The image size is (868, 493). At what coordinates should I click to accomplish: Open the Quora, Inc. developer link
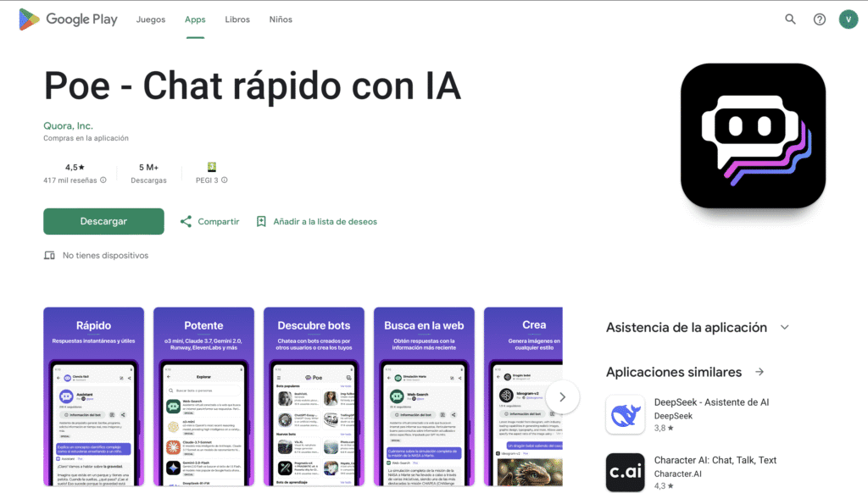(68, 125)
